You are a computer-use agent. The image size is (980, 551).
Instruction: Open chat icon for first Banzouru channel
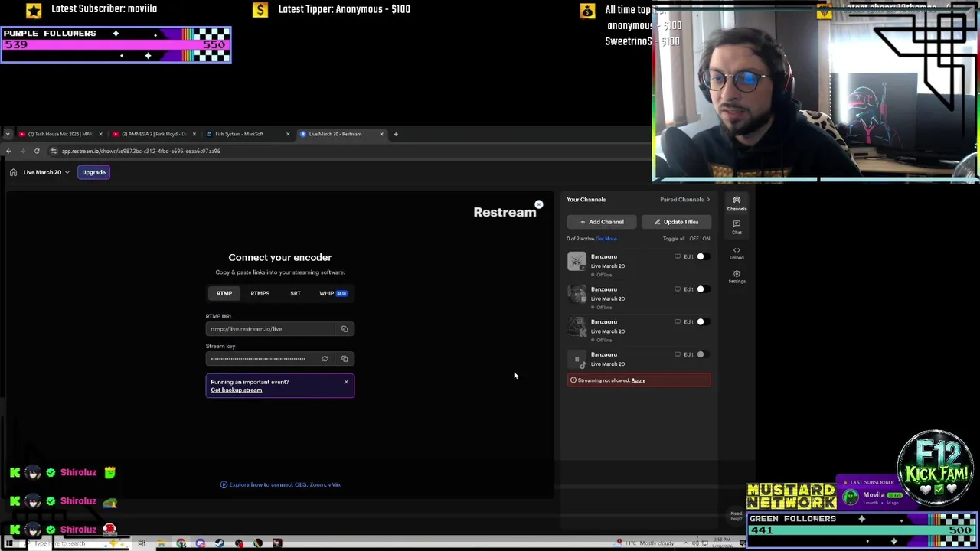tap(678, 257)
